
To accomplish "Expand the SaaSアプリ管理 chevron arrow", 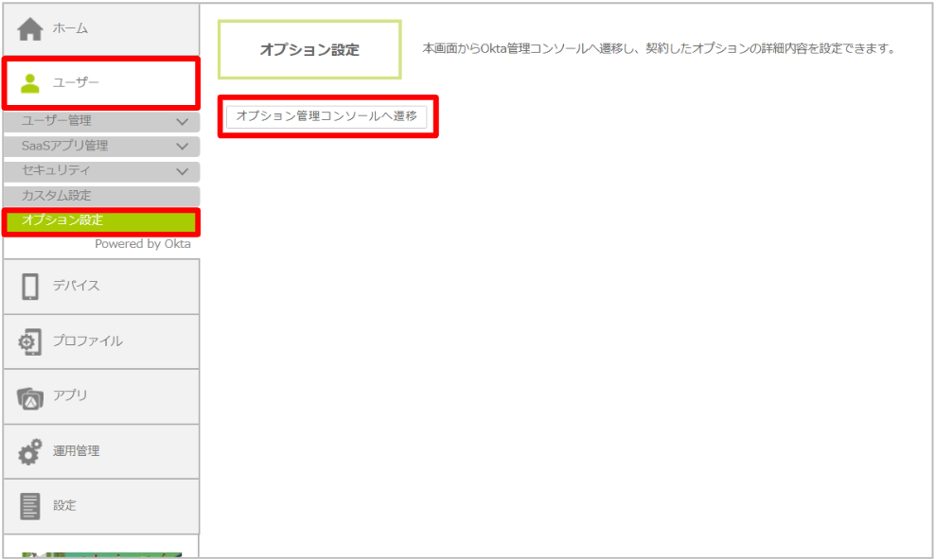I will (183, 147).
